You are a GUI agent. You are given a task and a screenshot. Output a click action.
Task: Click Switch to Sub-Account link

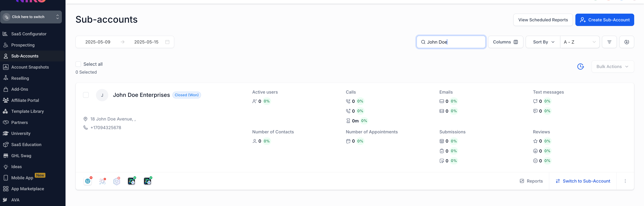[x=583, y=181]
